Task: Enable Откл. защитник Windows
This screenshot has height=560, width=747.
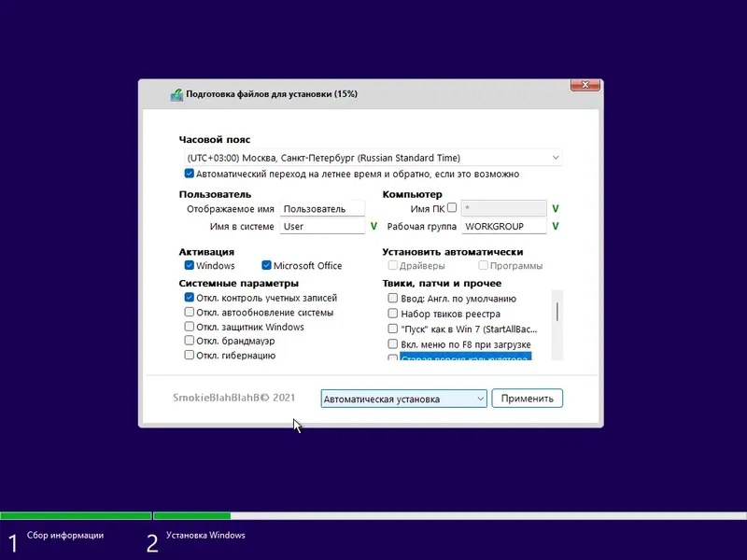Action: click(187, 328)
